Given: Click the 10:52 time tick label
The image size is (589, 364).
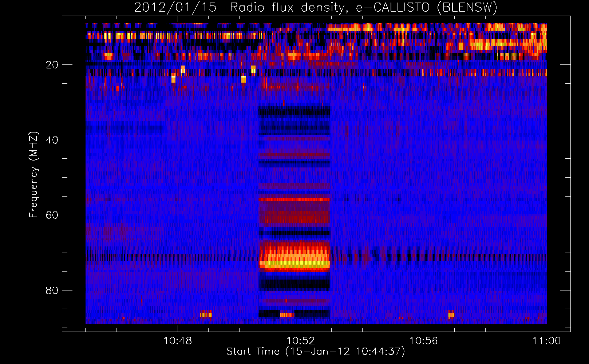Looking at the screenshot, I should tap(301, 341).
